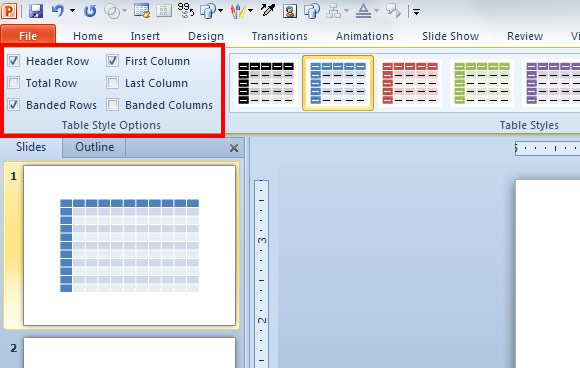Enable the Total Row checkbox
Screen dimensions: 580x368
[14, 83]
